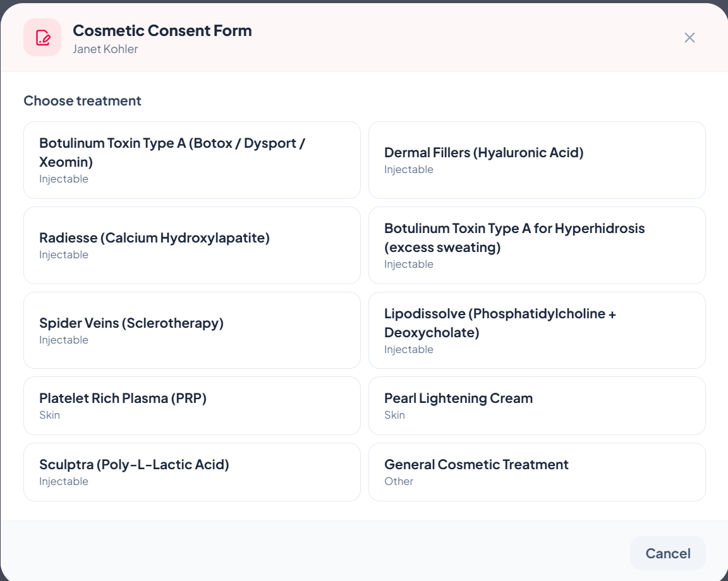Select Botulinum Toxin for Hyperhidrosis treatment
The width and height of the screenshot is (728, 581).
[537, 245]
